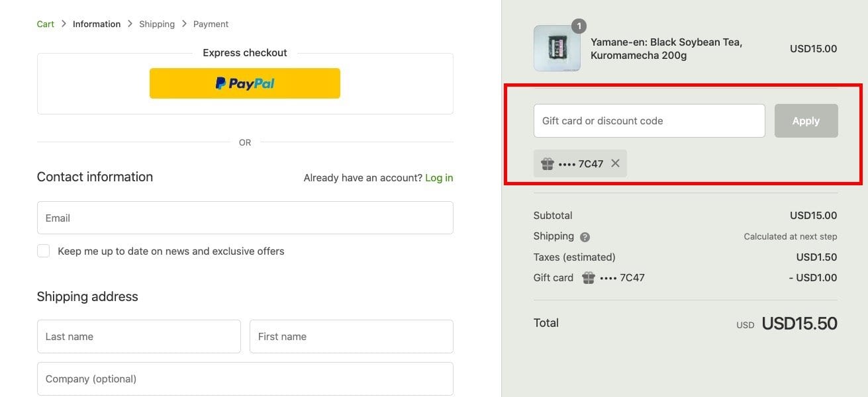
Task: Select the Payment breadcrumb step
Action: 211,24
